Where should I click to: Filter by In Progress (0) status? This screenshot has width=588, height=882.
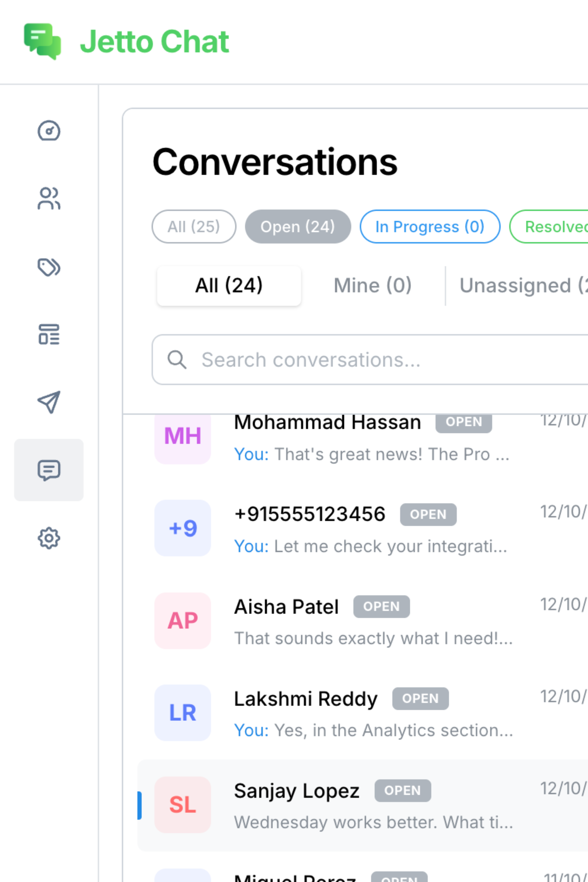(430, 226)
